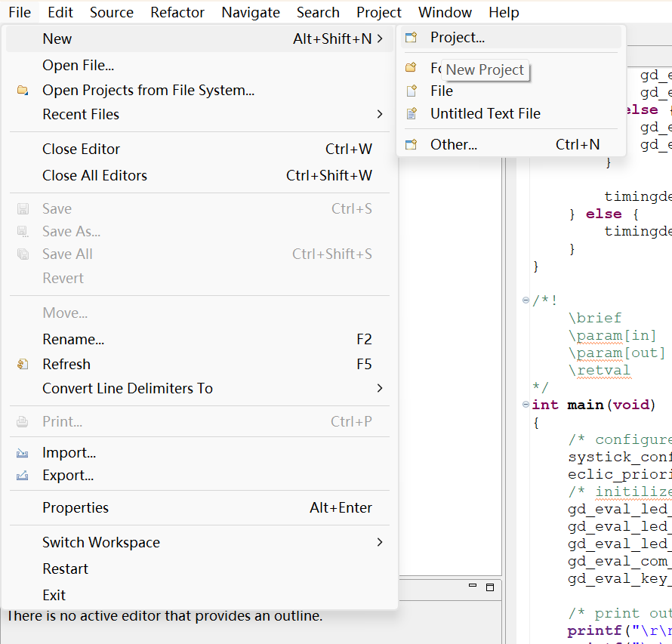Click the Untitled Text File icon
The image size is (672, 644).
click(x=411, y=114)
